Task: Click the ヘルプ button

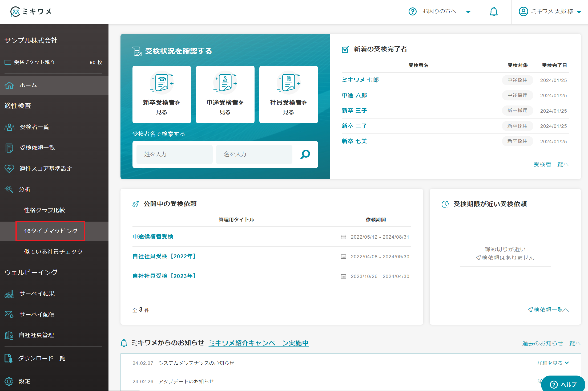Action: [x=563, y=384]
